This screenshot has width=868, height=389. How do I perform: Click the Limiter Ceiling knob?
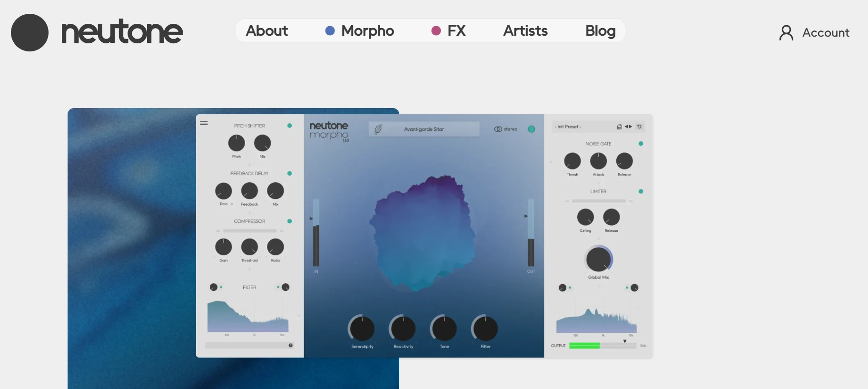point(585,217)
